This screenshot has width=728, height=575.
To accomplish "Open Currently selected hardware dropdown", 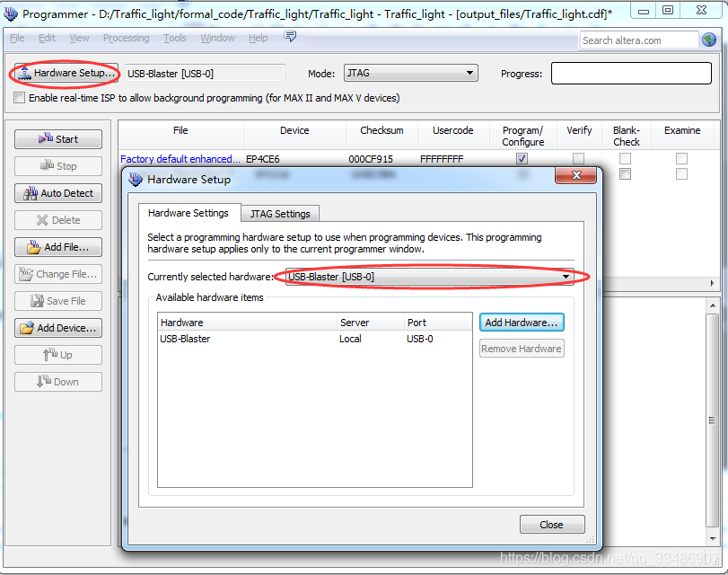I will (429, 277).
